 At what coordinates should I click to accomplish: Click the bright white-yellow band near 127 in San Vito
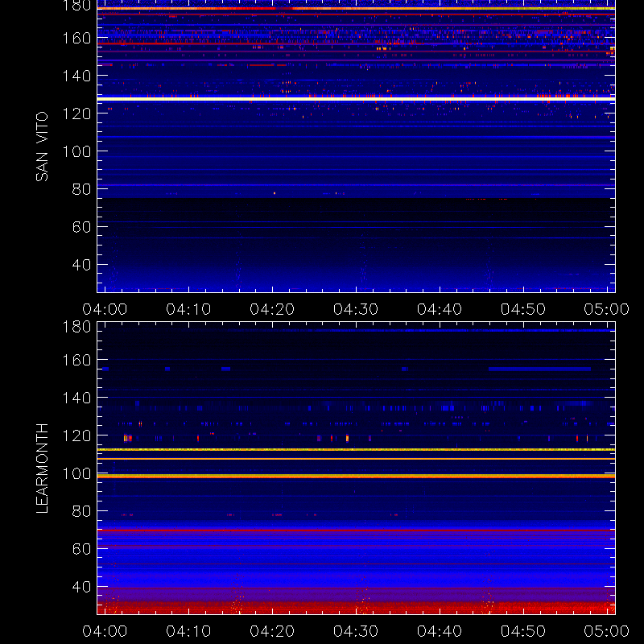[x=356, y=98]
